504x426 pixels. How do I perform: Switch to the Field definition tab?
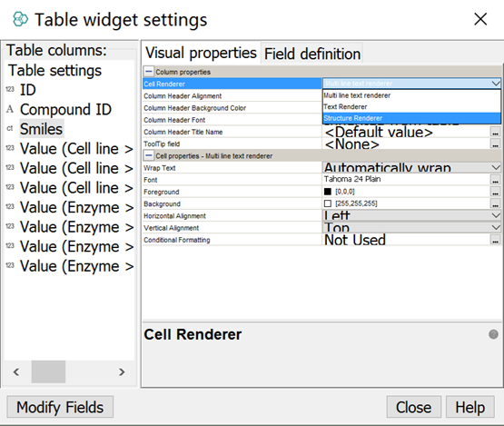pyautogui.click(x=312, y=54)
